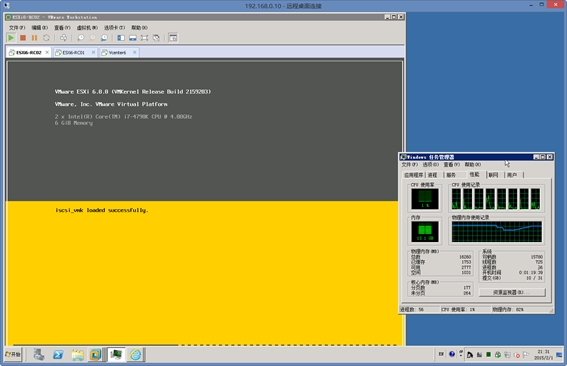The height and width of the screenshot is (366, 567).
Task: Click the last CPU history graph
Action: pos(536,199)
